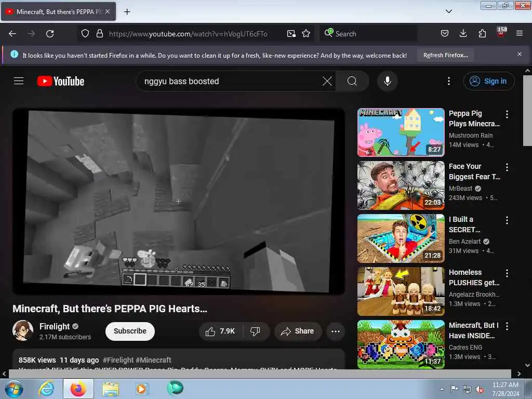This screenshot has width=532, height=399.
Task: Click the Firefox Search box
Action: (x=368, y=34)
